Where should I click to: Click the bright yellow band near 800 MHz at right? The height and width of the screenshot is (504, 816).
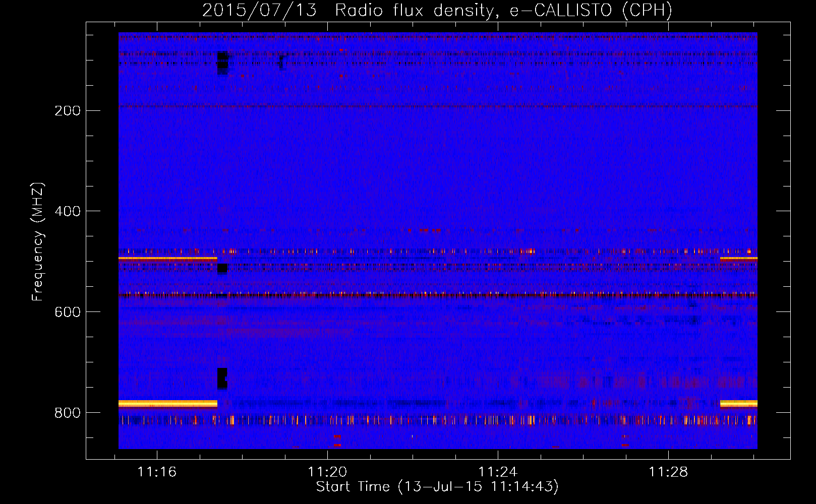pyautogui.click(x=739, y=403)
